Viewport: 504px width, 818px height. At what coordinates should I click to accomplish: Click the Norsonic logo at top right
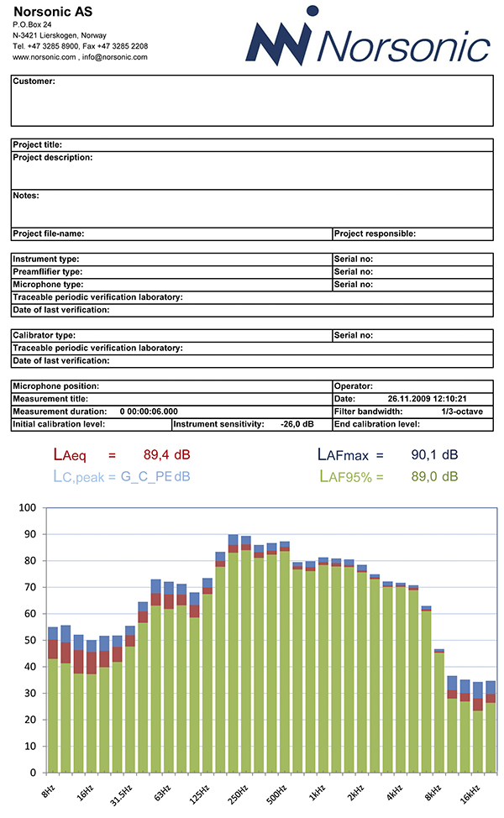368,36
